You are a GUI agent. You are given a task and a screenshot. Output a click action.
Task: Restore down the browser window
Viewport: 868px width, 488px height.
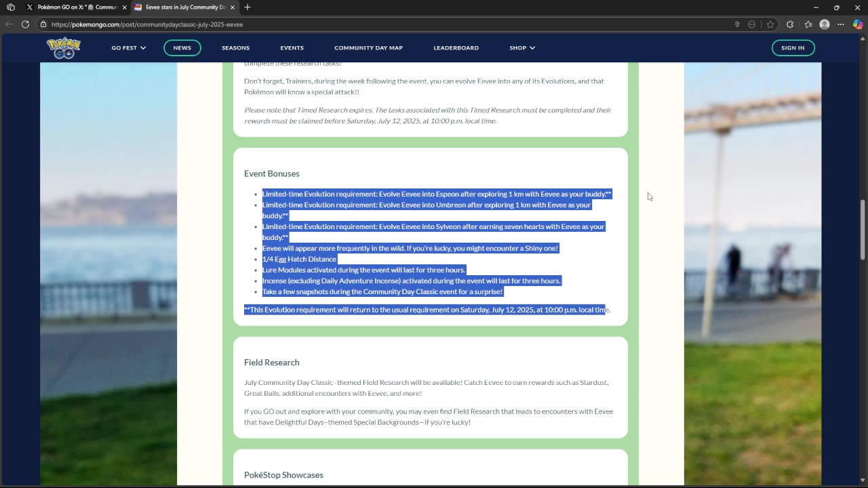click(x=837, y=7)
